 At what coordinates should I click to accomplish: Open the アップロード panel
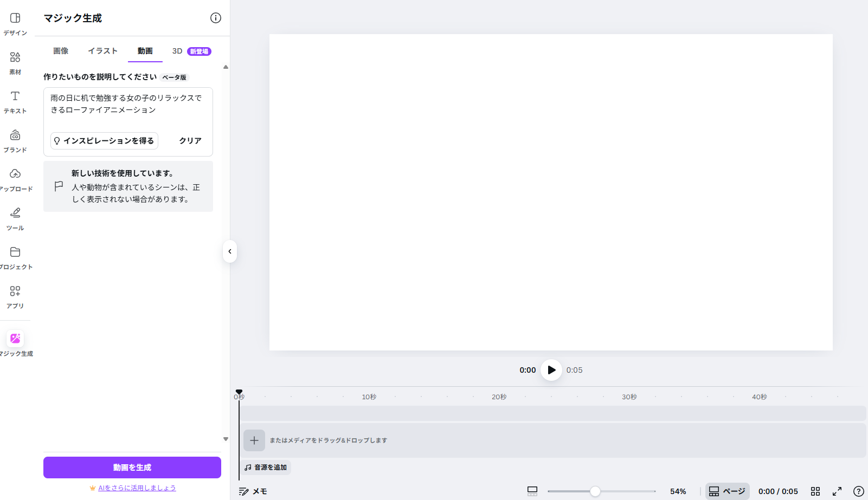point(15,180)
